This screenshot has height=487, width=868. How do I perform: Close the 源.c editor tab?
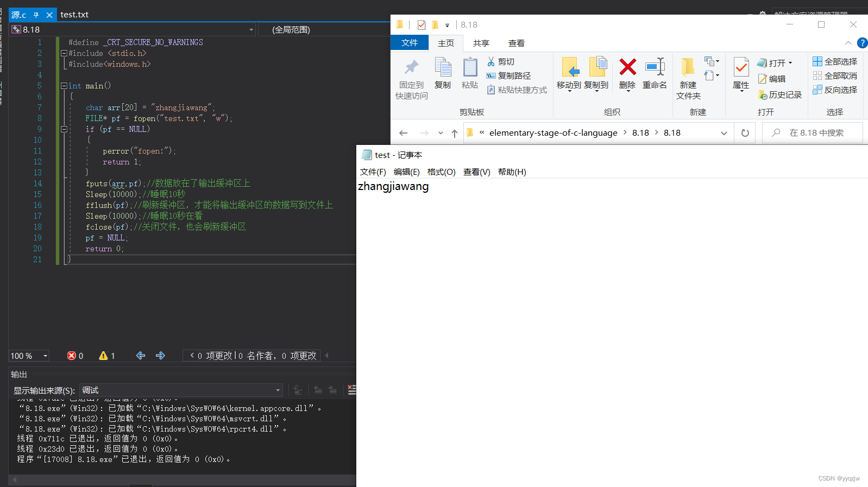pos(49,15)
